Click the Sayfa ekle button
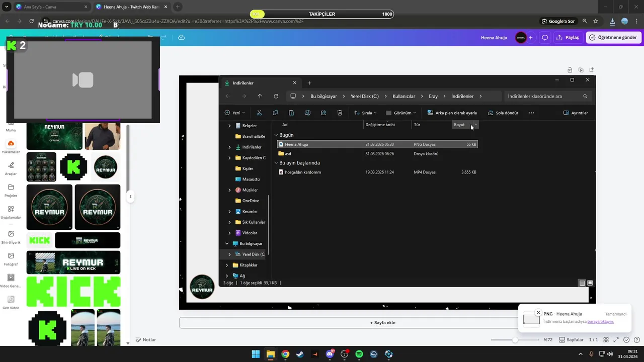Screen dimensions: 644x362 point(382,323)
